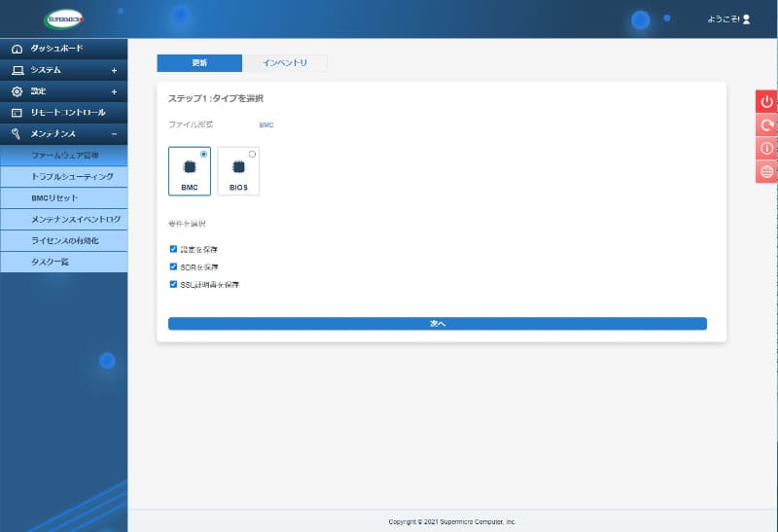
Task: Click the 設定 gear icon
Action: [17, 91]
